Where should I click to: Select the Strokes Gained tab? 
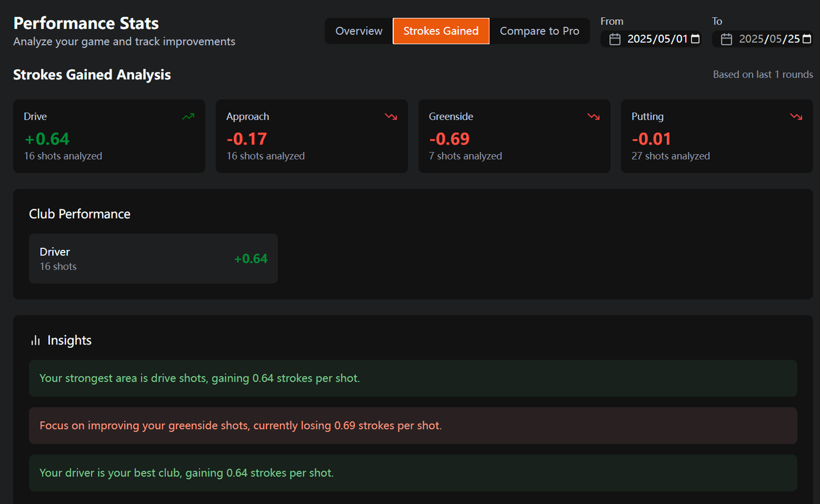click(x=441, y=31)
